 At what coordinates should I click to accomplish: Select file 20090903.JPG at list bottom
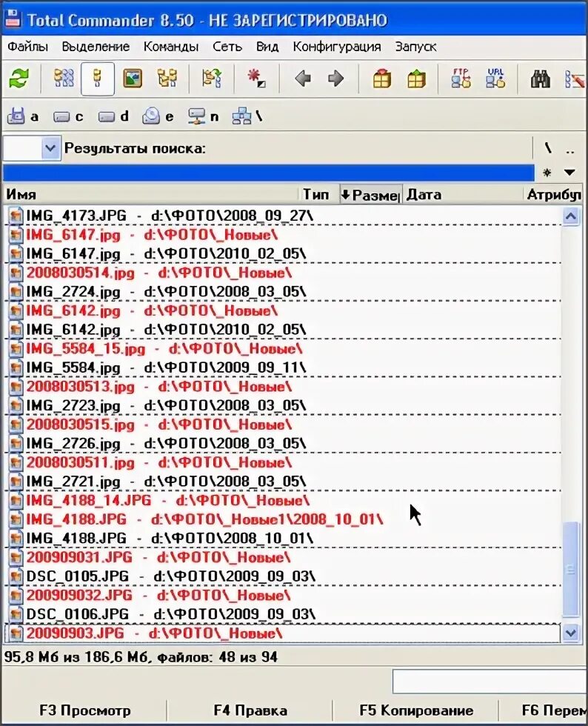[x=154, y=633]
